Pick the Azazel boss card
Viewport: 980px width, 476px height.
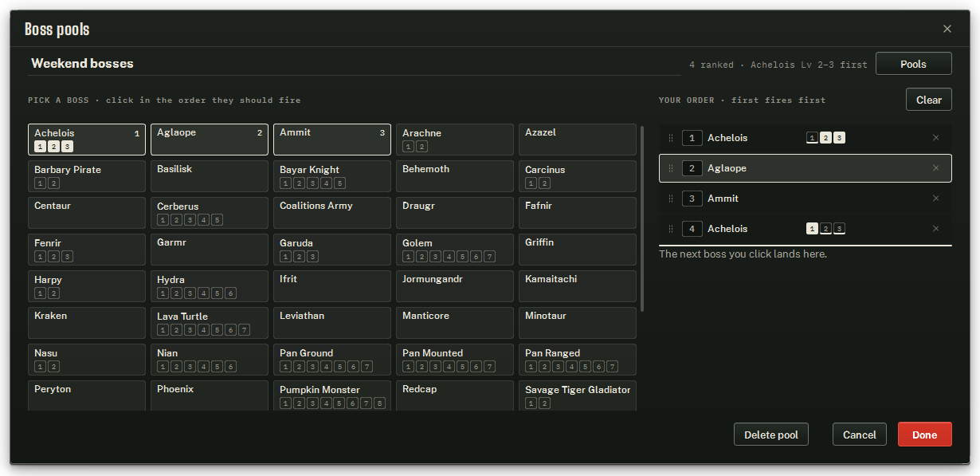[578, 140]
